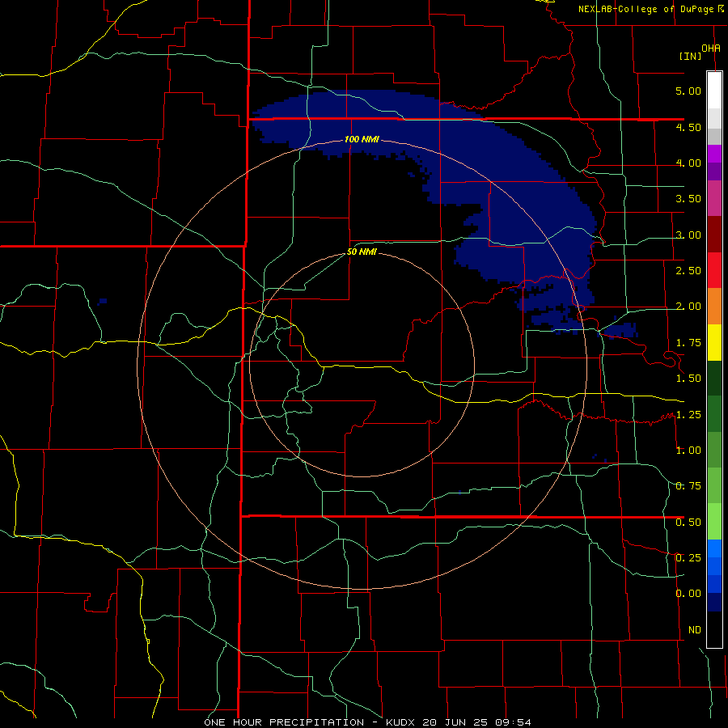Click the "2.50" legend value
Image resolution: width=728 pixels, height=728 pixels.
pyautogui.click(x=688, y=271)
